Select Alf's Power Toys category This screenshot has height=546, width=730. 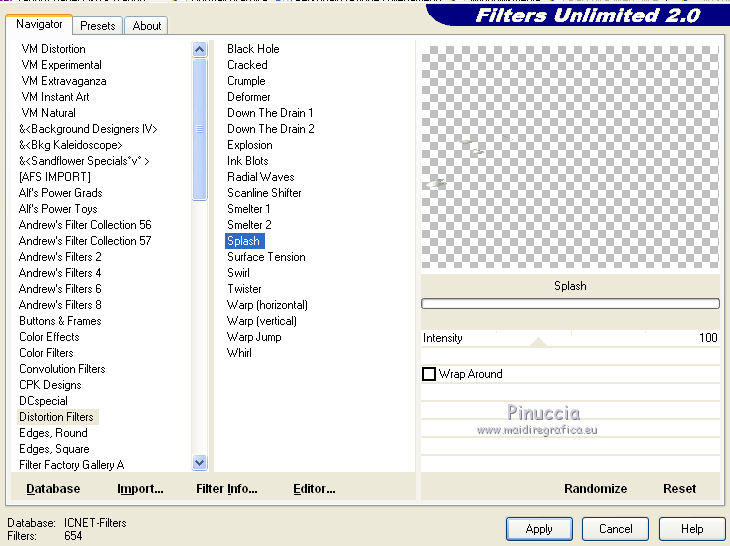pos(58,209)
